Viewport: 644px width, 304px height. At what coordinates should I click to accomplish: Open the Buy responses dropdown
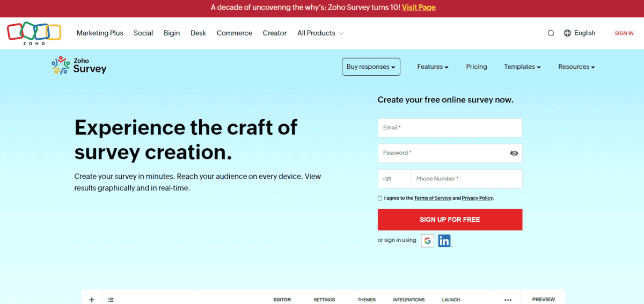[x=371, y=67]
